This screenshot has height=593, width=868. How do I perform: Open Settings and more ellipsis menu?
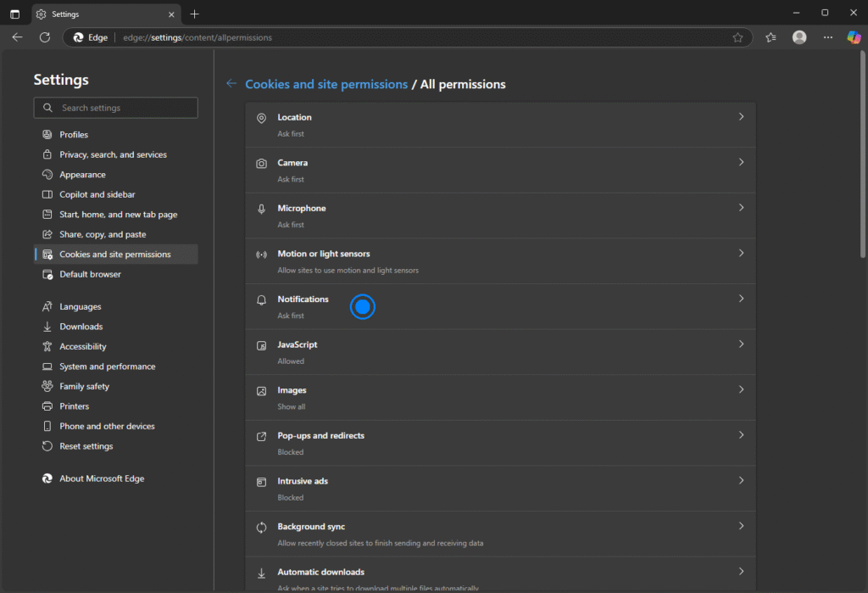pyautogui.click(x=828, y=37)
